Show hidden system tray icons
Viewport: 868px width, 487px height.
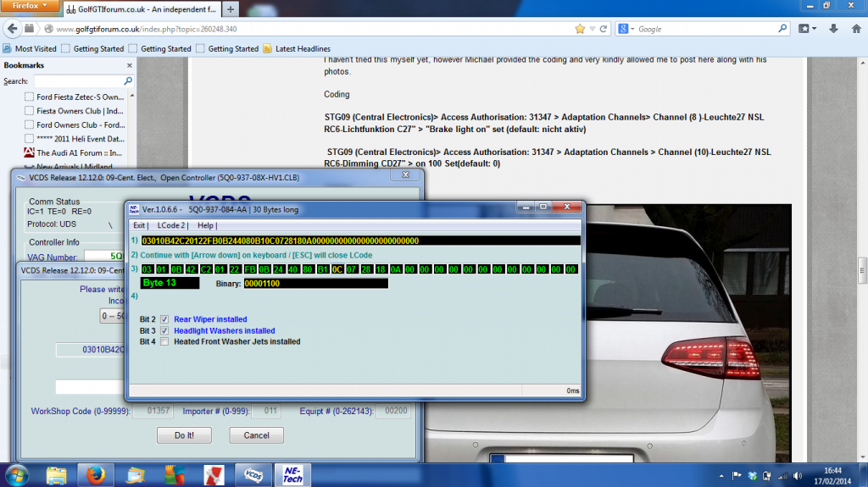[721, 476]
